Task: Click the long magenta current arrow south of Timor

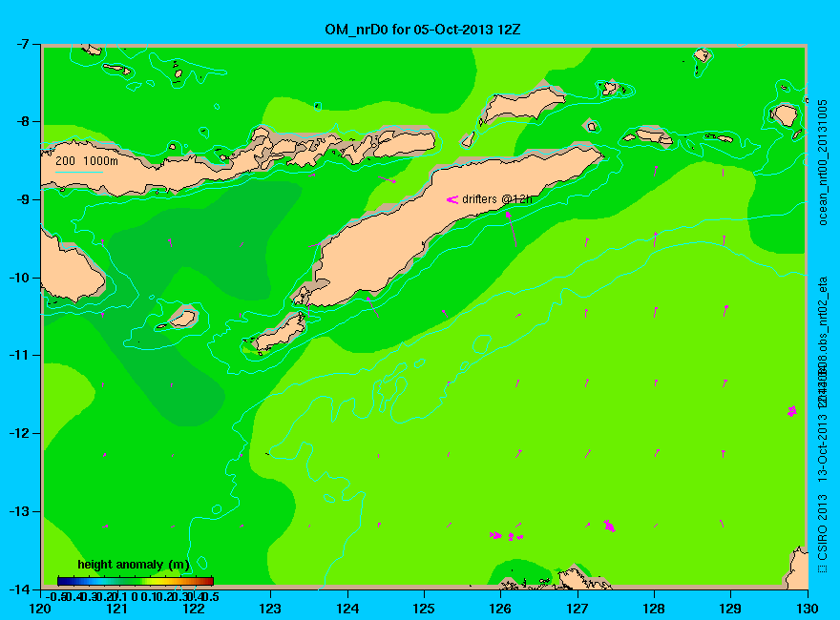Action: click(x=511, y=229)
